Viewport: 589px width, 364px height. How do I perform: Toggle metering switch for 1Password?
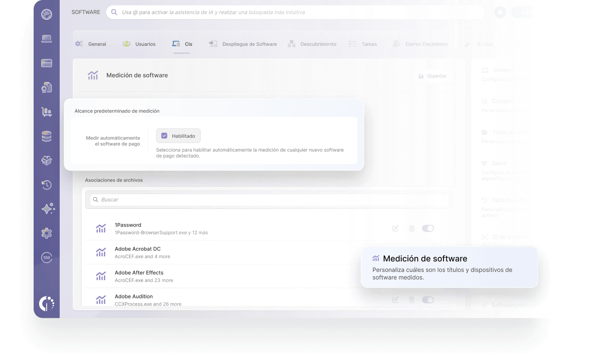point(428,228)
